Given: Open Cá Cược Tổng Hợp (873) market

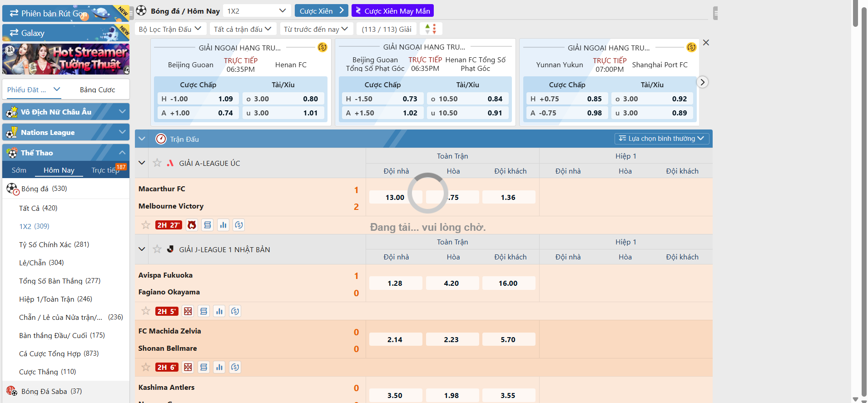Looking at the screenshot, I should pos(59,353).
